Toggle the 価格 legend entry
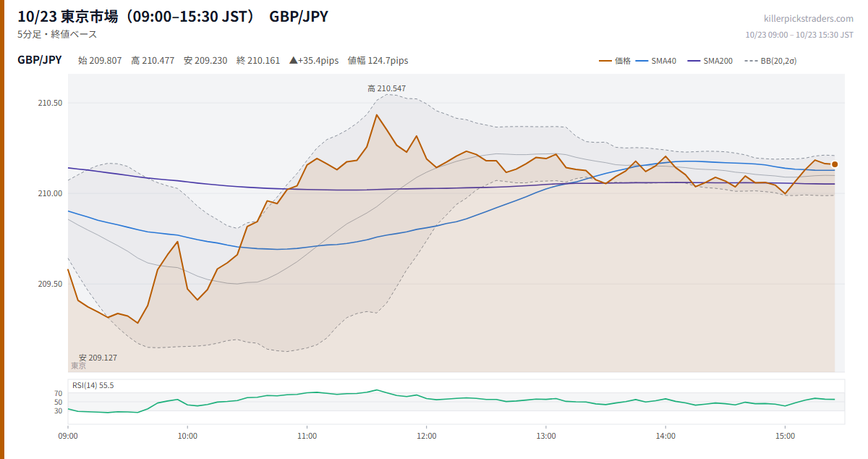The image size is (868, 459). (x=615, y=61)
